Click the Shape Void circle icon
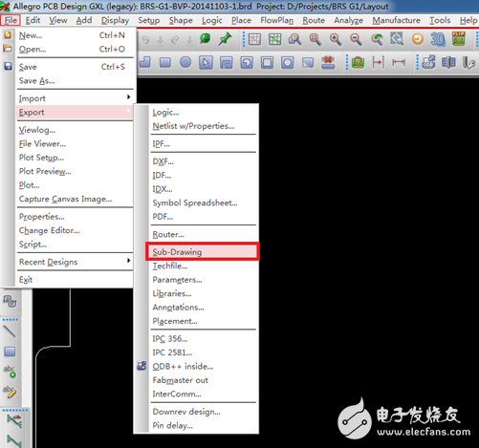Viewport: 479px width, 448px height. pos(288,62)
